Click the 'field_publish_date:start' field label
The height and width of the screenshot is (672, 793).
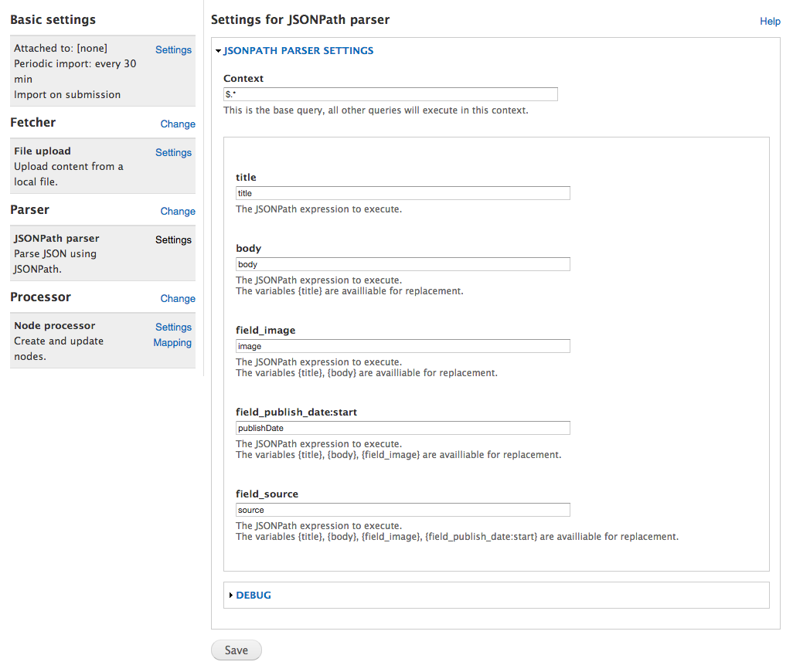coord(296,412)
